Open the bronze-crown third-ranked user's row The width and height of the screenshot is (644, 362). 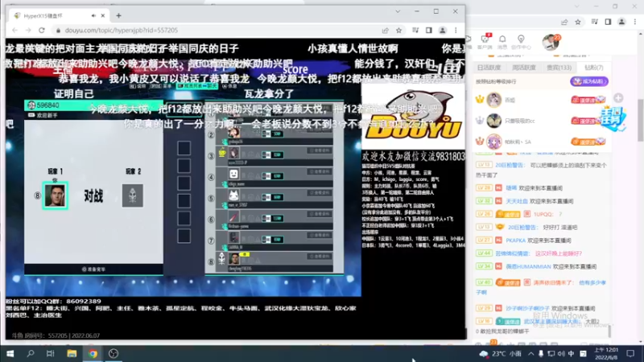541,142
